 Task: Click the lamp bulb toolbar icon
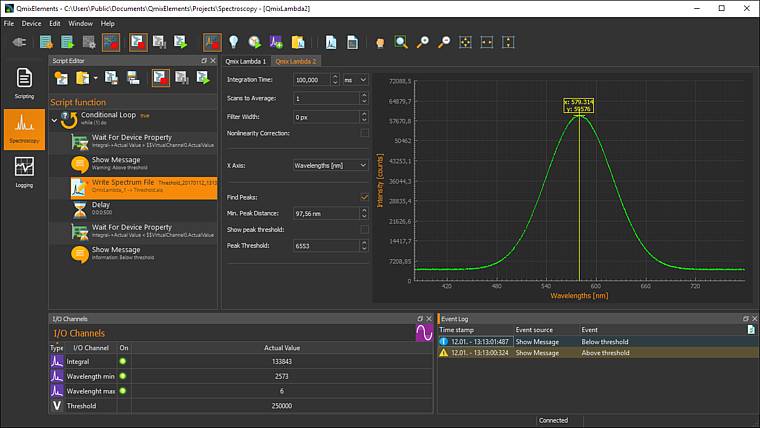coord(234,42)
